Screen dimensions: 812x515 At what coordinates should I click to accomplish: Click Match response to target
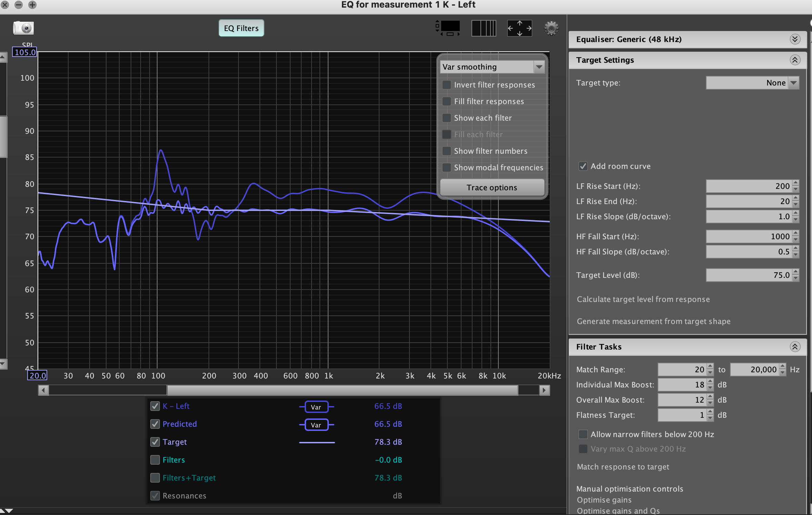(623, 467)
